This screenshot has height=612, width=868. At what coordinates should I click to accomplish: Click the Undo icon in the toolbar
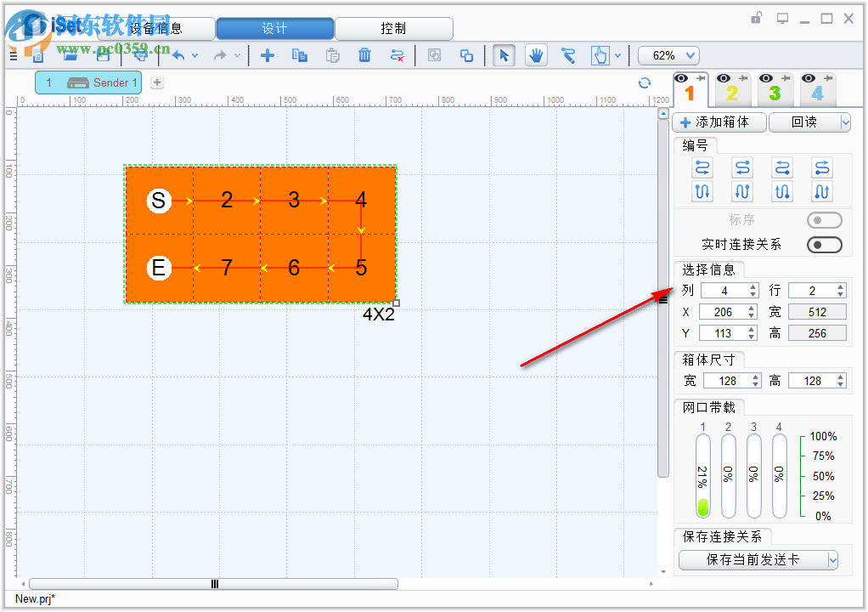180,55
